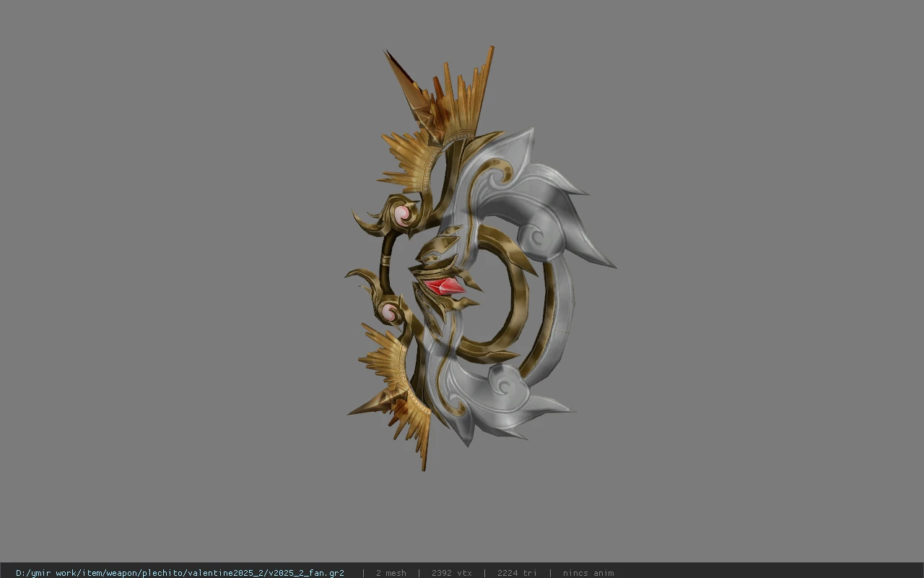Click the "2 mesh" status entry

[x=391, y=573]
